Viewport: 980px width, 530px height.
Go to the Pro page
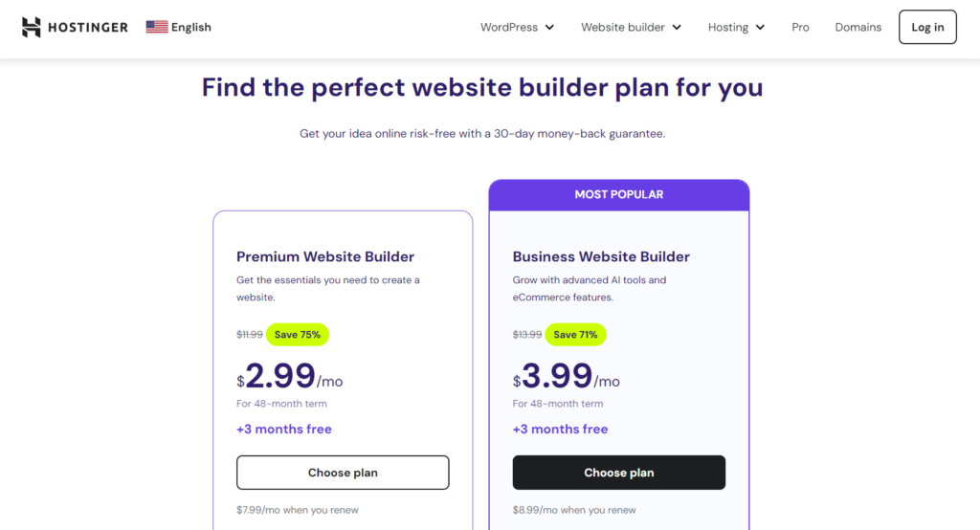800,28
